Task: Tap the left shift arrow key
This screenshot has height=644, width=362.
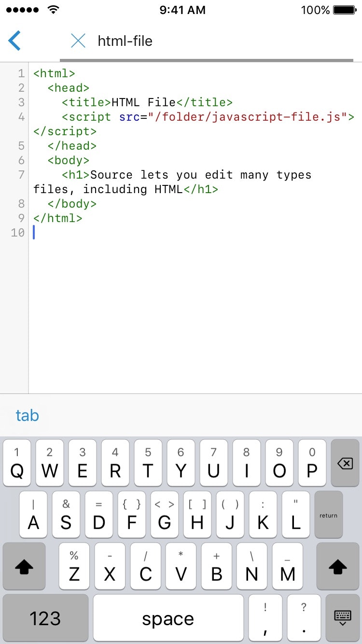Action: coord(24,567)
